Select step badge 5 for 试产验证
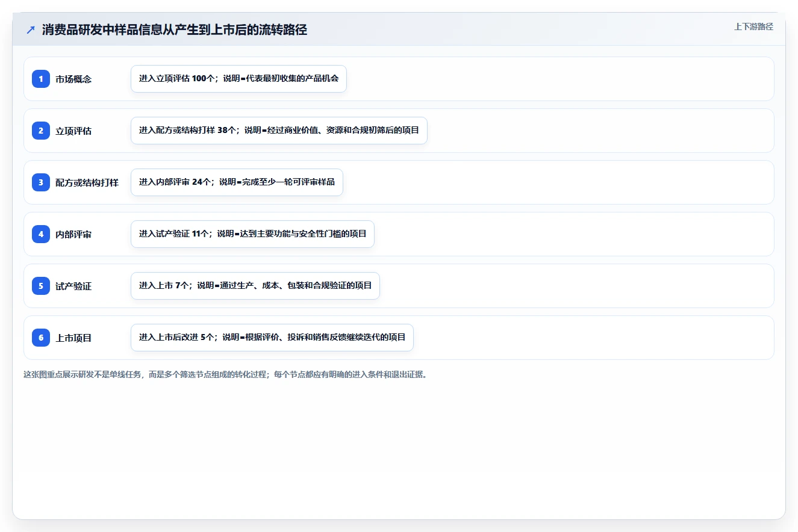The height and width of the screenshot is (532, 798). click(x=41, y=286)
